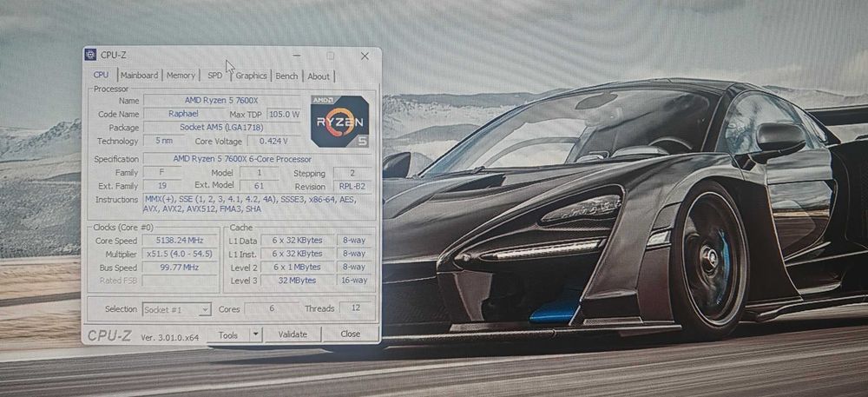Click the empty Rated FSB field
The height and width of the screenshot is (397, 868).
(x=181, y=281)
